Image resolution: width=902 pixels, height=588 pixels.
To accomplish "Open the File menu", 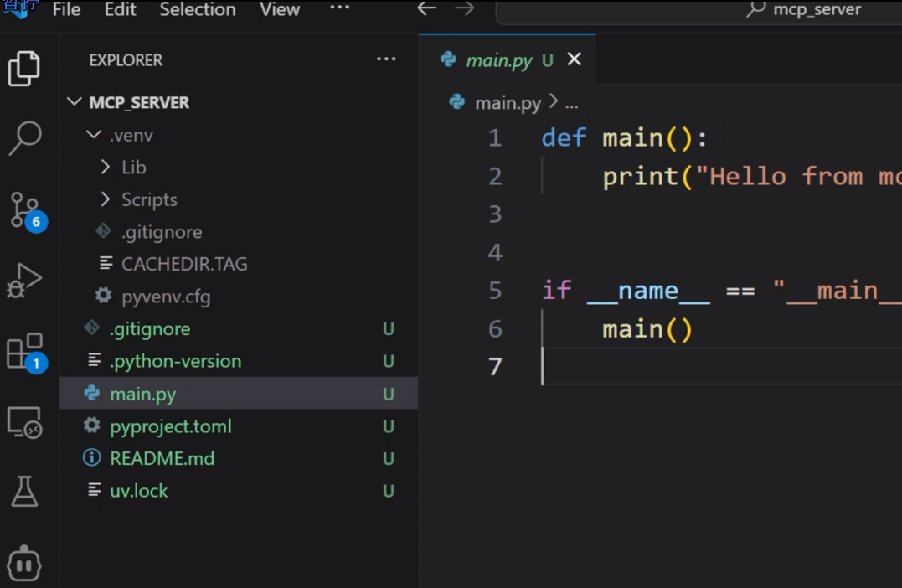I will tap(67, 9).
